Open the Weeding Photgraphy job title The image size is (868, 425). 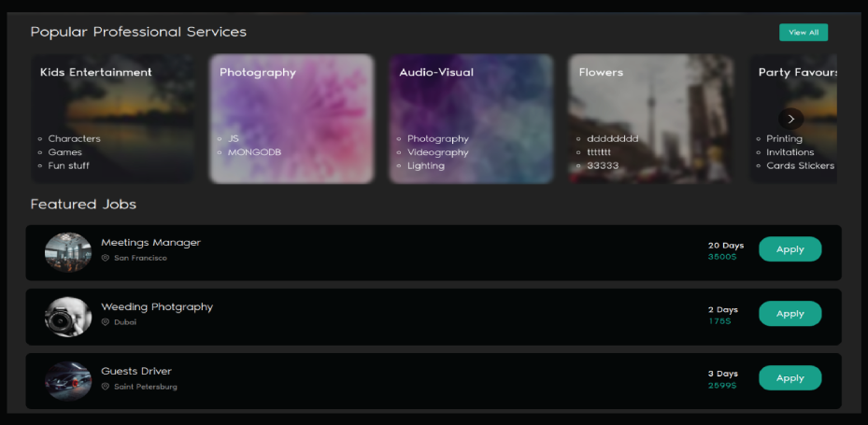[x=157, y=307]
